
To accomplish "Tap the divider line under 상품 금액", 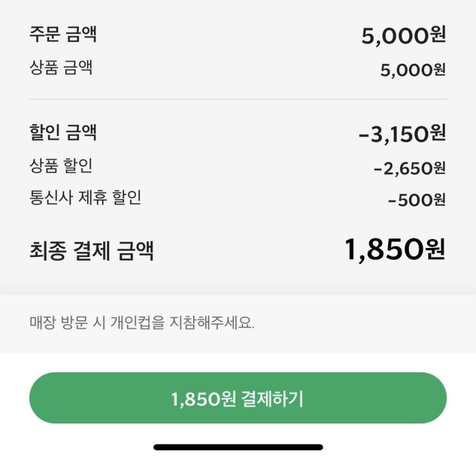I will (x=238, y=99).
